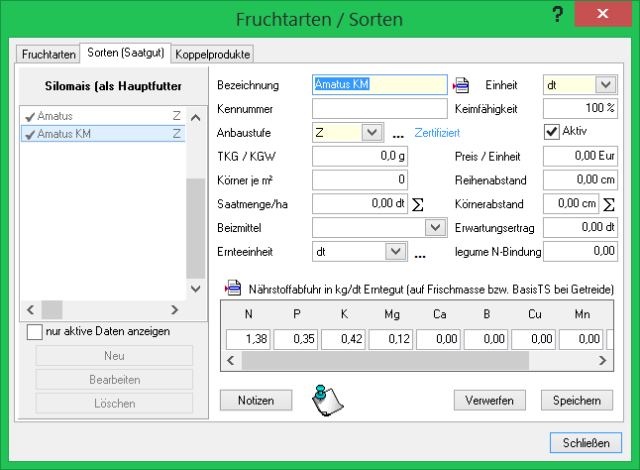The image size is (640, 470).
Task: Click the Reihenabstand field
Action: tap(580, 180)
